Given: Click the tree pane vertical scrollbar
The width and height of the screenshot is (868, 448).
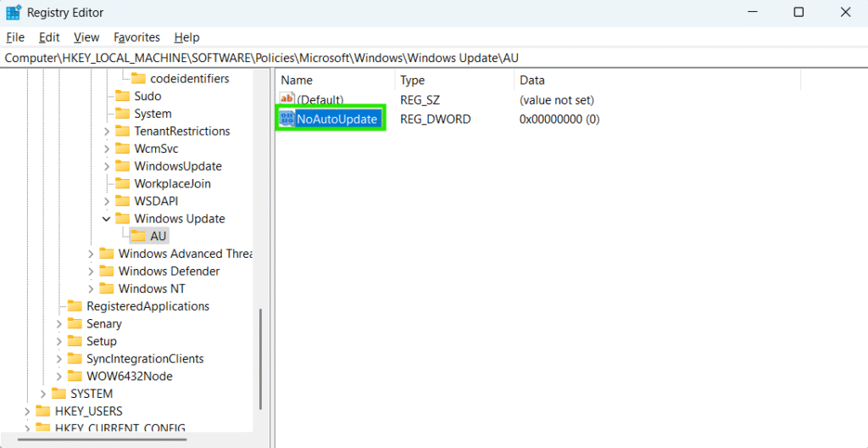Looking at the screenshot, I should coord(261,356).
